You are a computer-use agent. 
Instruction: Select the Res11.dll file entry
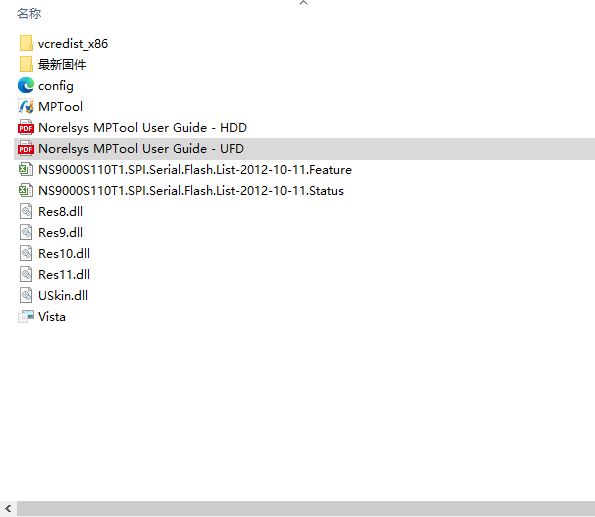(64, 274)
